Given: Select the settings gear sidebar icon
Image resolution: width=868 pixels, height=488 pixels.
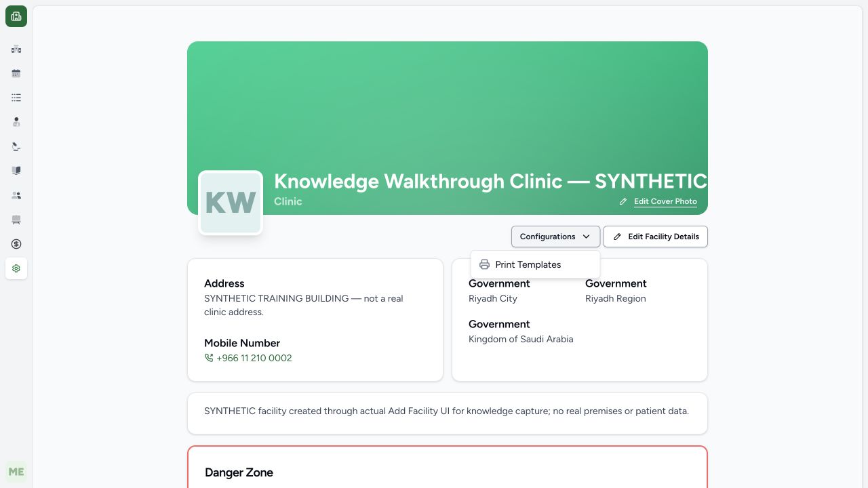Looking at the screenshot, I should point(16,268).
